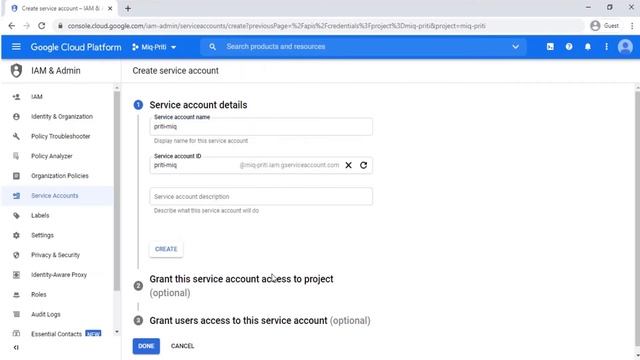Click the Service account description field
The height and width of the screenshot is (360, 640).
261,196
